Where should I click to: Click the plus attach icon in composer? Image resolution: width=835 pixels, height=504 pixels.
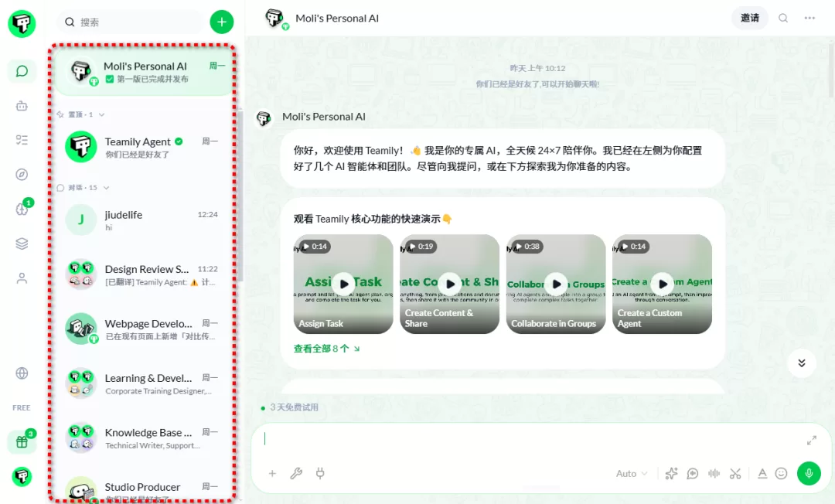[272, 473]
